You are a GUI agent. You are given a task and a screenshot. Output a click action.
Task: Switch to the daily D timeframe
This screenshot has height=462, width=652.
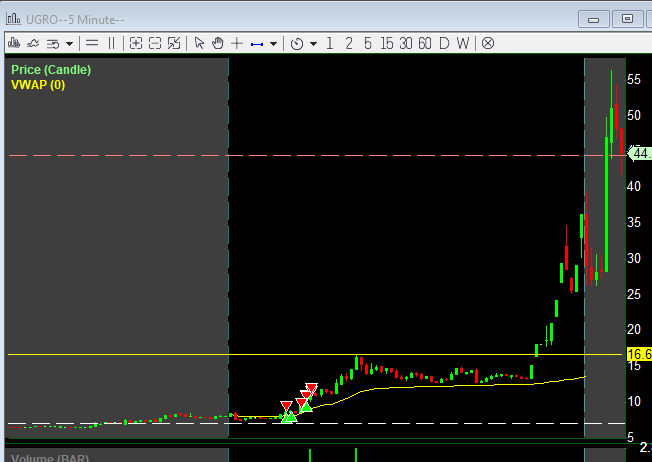(x=444, y=43)
